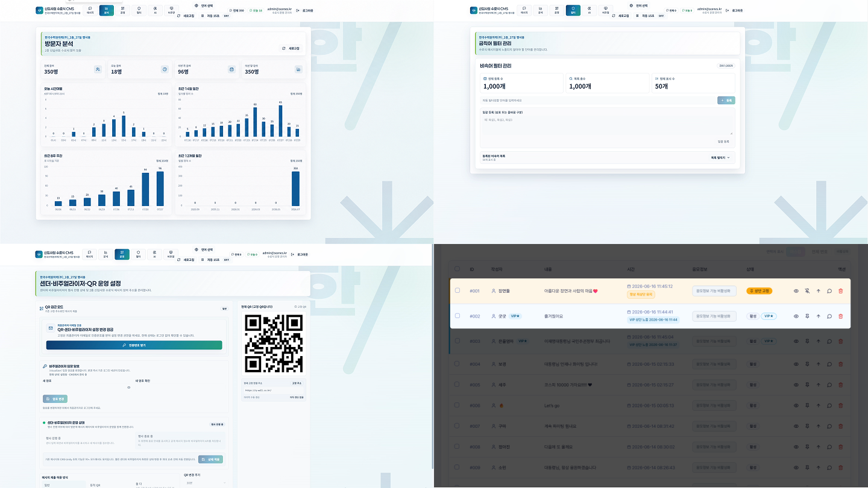This screenshot has height=488, width=868.
Task: Open the 운영 tab in the 방문자 분석 panel
Action: click(x=122, y=10)
